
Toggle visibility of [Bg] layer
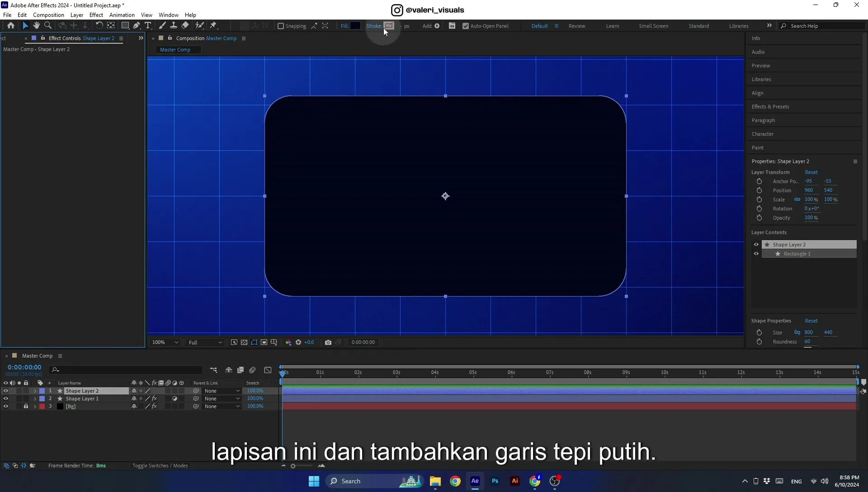coord(5,407)
